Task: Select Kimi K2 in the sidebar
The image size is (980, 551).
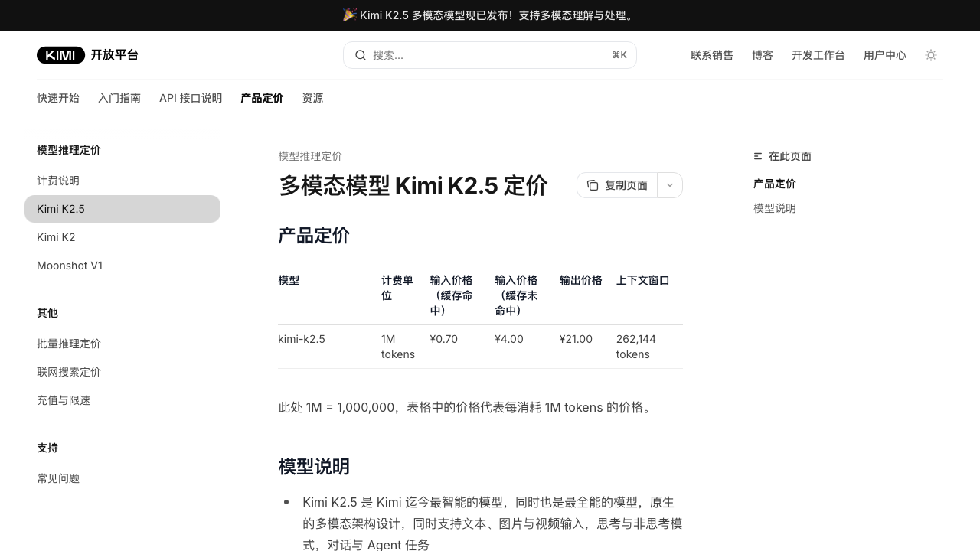Action: [56, 237]
